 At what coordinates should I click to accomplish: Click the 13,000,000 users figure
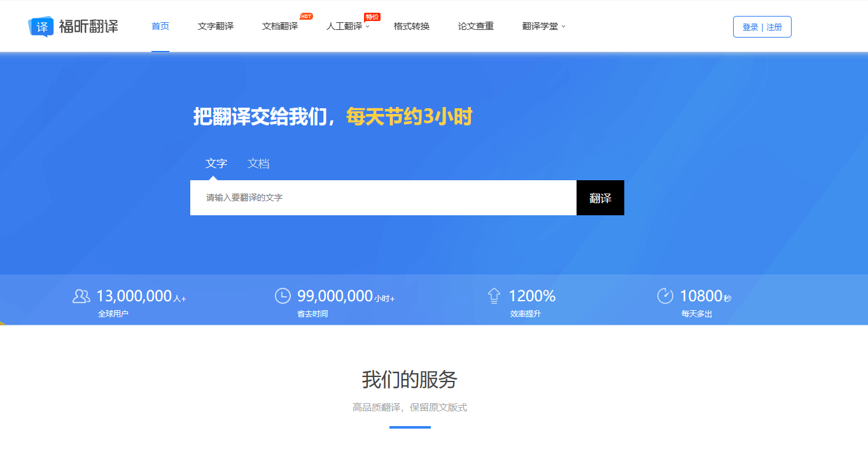134,296
